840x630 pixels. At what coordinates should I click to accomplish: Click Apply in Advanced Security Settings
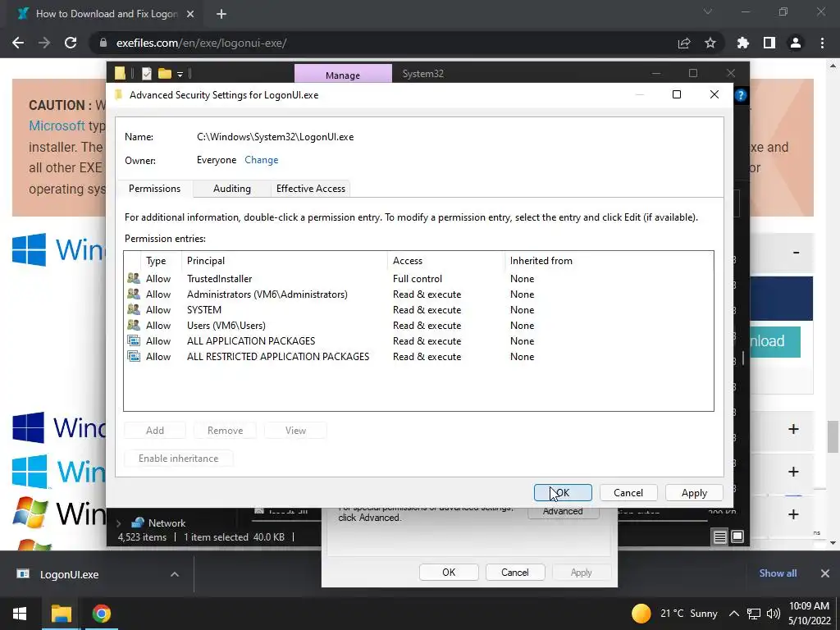pos(694,493)
